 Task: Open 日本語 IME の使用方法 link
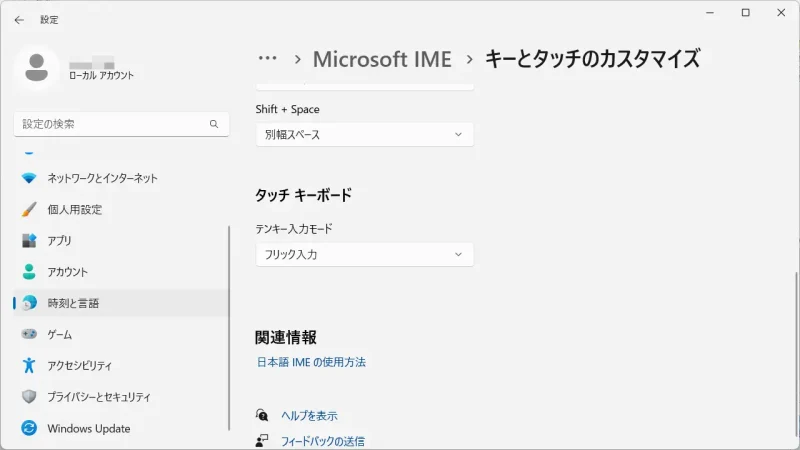311,362
